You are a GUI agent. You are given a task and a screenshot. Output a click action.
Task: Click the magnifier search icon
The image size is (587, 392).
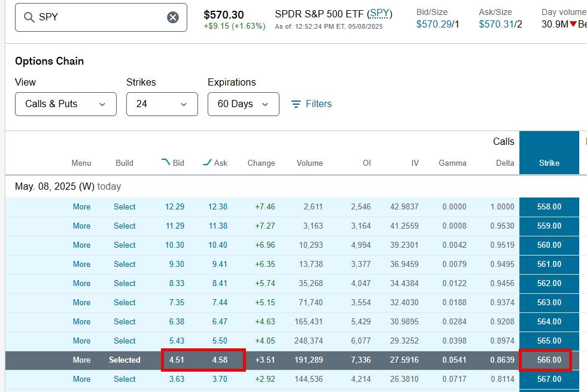click(x=29, y=17)
